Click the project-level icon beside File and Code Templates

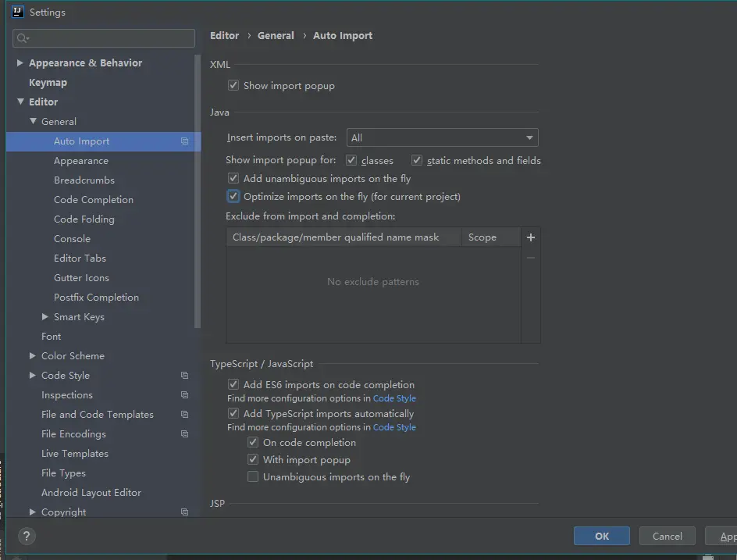pyautogui.click(x=184, y=415)
